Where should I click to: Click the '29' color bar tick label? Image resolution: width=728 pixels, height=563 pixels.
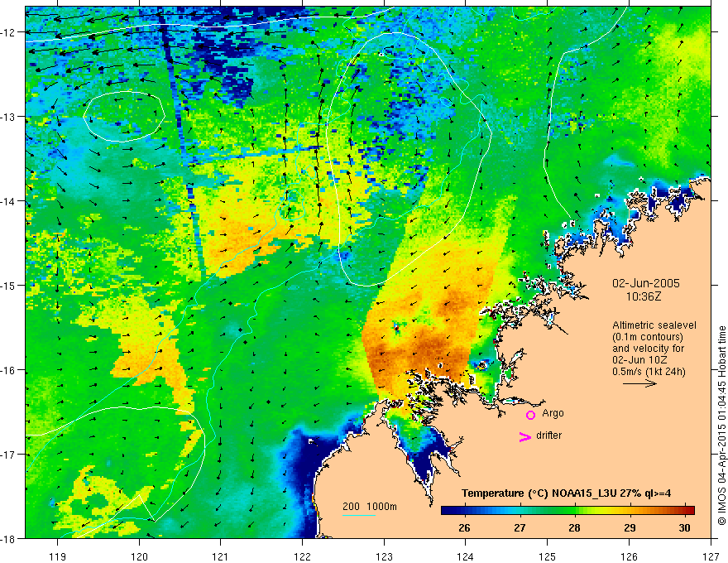point(630,528)
